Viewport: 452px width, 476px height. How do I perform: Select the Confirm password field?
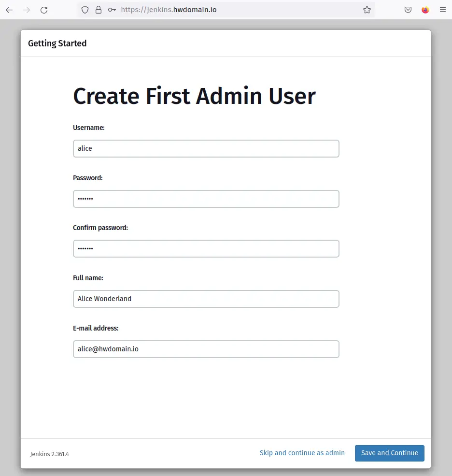coord(206,248)
